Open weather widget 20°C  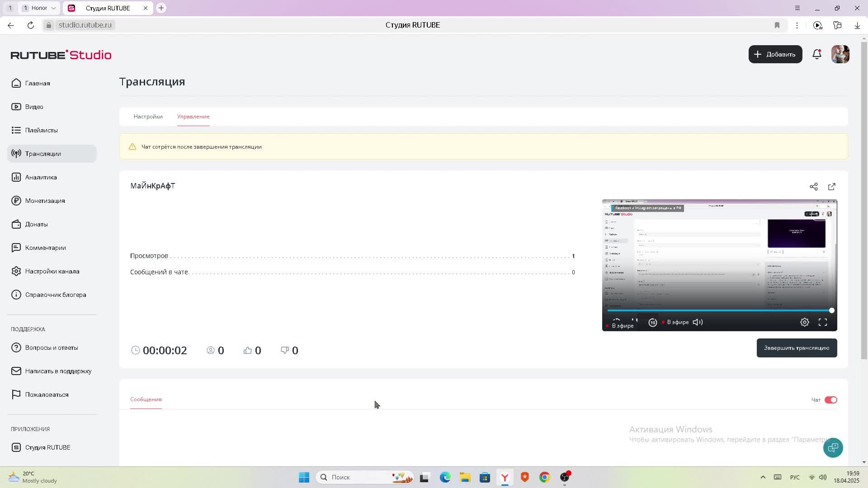coord(33,477)
